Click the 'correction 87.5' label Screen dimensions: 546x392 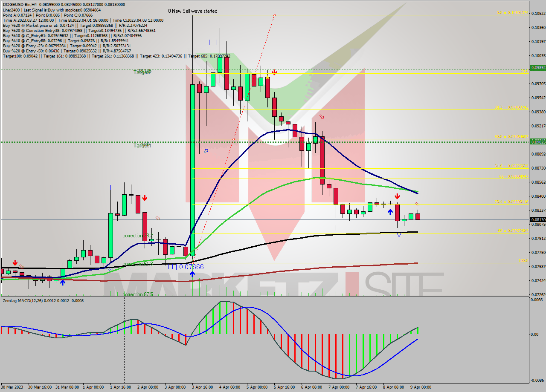point(137,294)
